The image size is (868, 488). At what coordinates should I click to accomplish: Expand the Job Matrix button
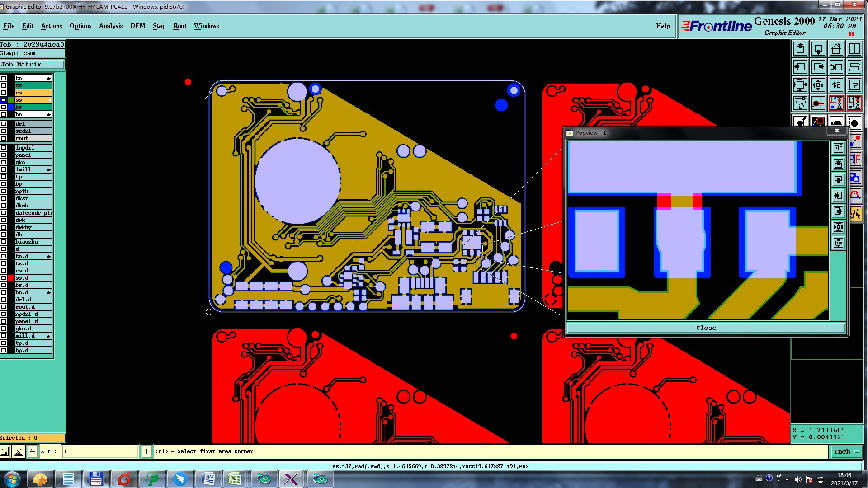pyautogui.click(x=32, y=65)
